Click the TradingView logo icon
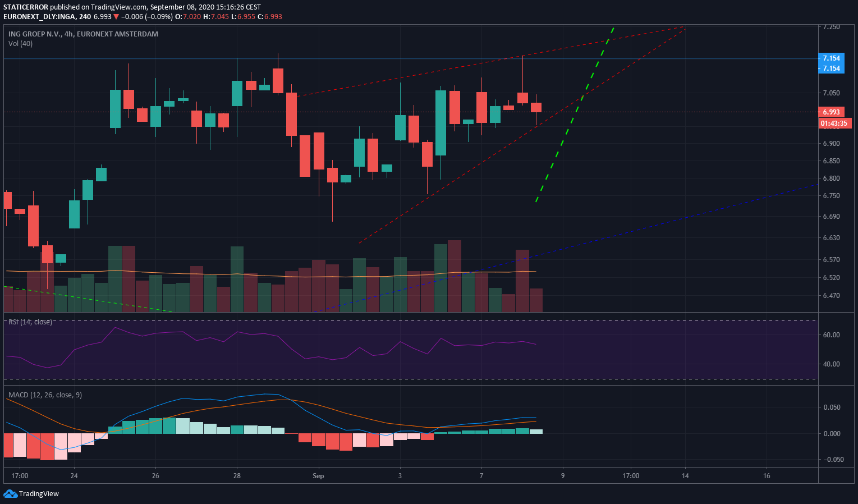This screenshot has height=504, width=858. coord(10,494)
